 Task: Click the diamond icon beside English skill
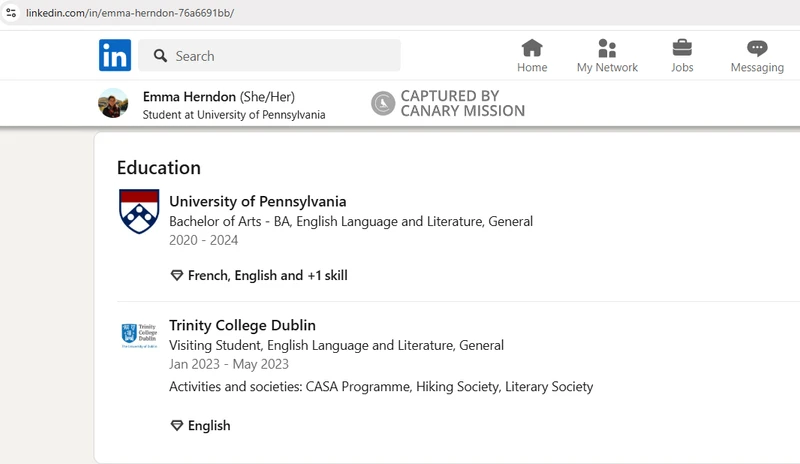pos(177,426)
